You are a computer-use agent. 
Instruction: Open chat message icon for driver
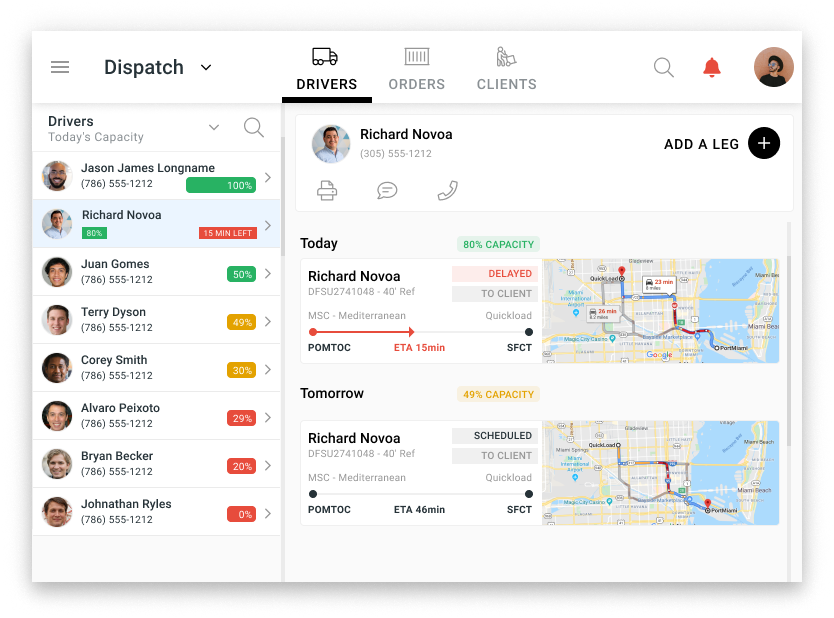pos(387,190)
